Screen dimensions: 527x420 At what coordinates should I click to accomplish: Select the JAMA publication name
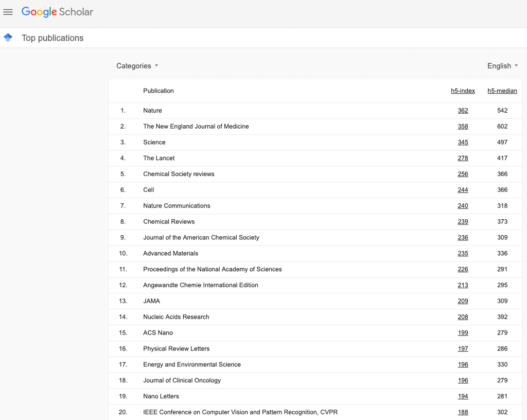(x=152, y=301)
